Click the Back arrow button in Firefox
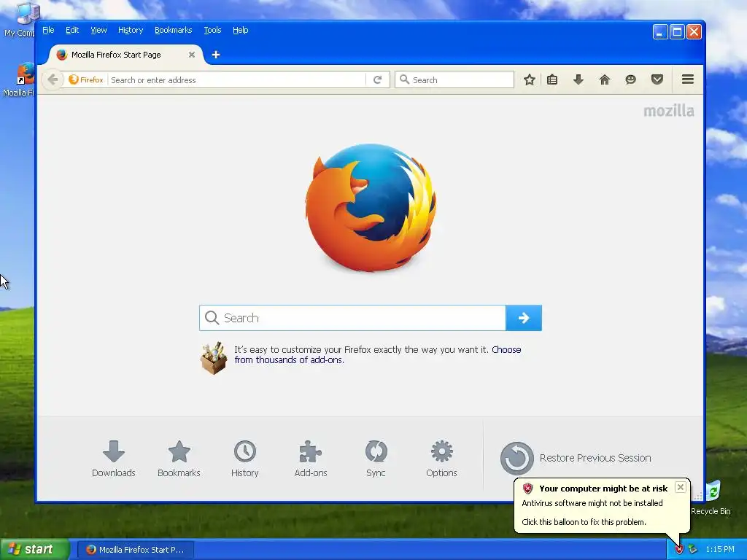The height and width of the screenshot is (560, 747). (x=53, y=79)
